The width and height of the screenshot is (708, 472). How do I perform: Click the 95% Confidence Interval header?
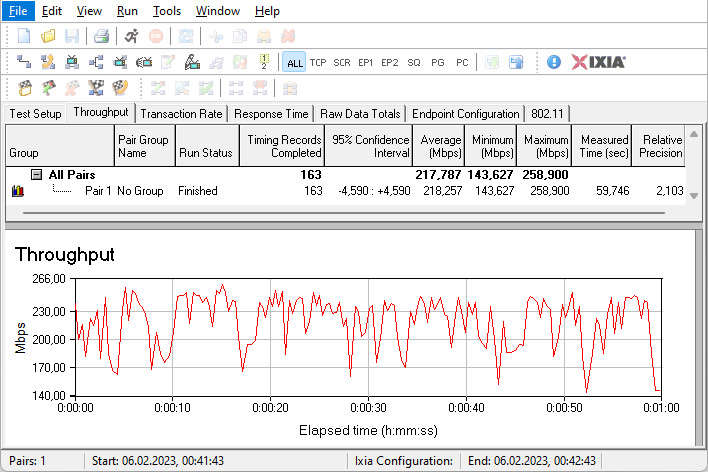click(368, 146)
